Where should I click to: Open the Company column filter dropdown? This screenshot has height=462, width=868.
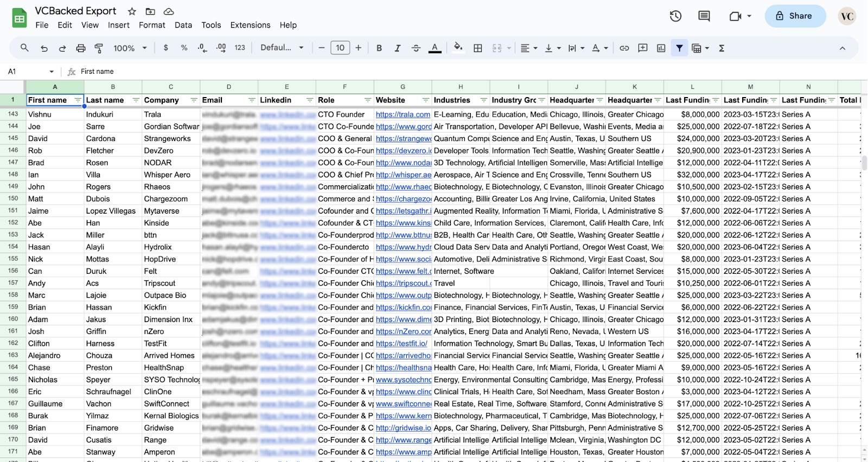pos(194,100)
